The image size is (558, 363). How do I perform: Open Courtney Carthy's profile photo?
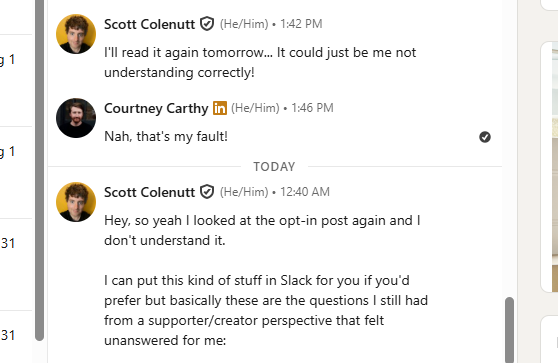click(x=76, y=118)
